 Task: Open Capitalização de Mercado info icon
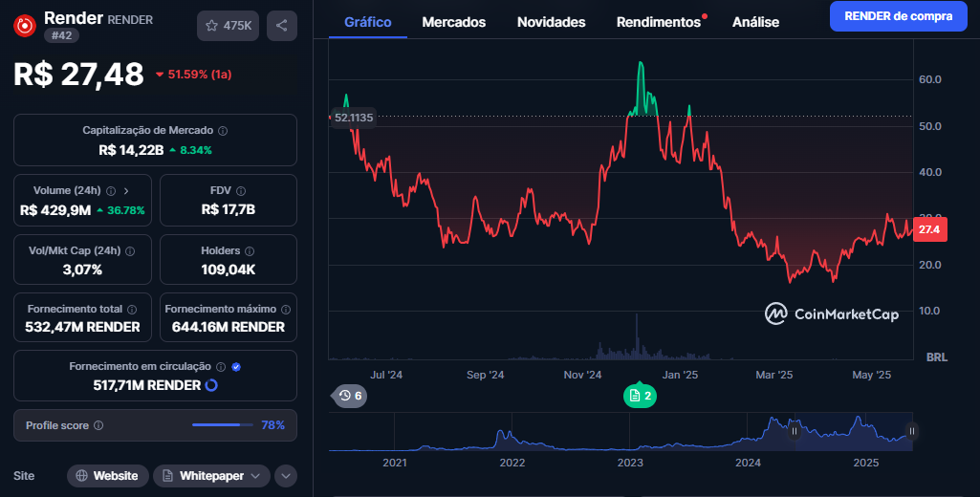(x=223, y=131)
